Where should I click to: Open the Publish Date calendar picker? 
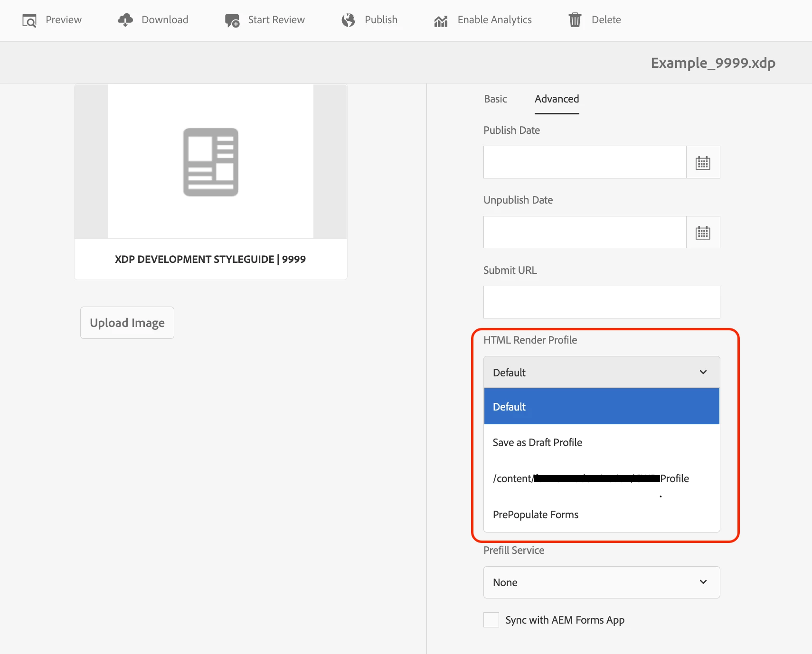coord(703,162)
